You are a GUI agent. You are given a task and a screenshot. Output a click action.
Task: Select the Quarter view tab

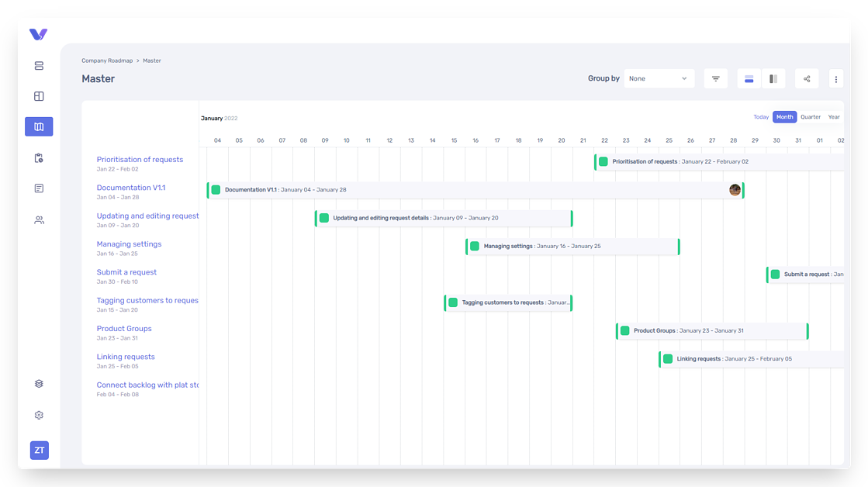[x=811, y=117]
